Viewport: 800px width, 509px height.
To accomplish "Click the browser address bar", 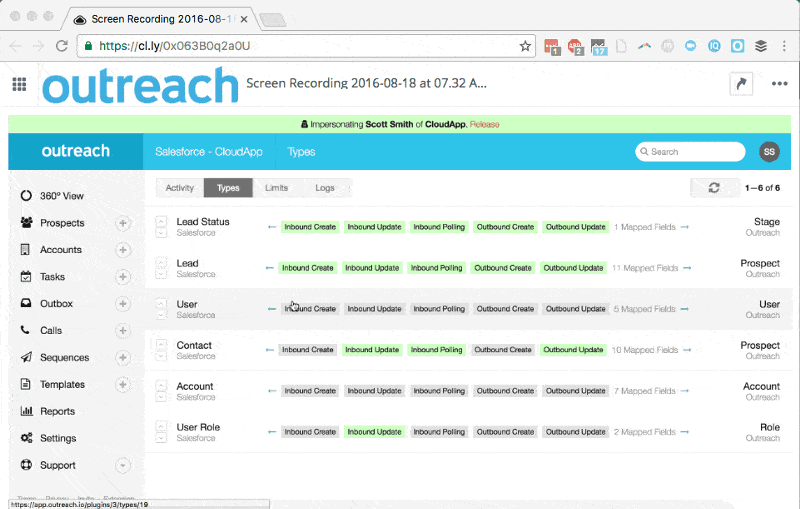I will click(x=306, y=46).
